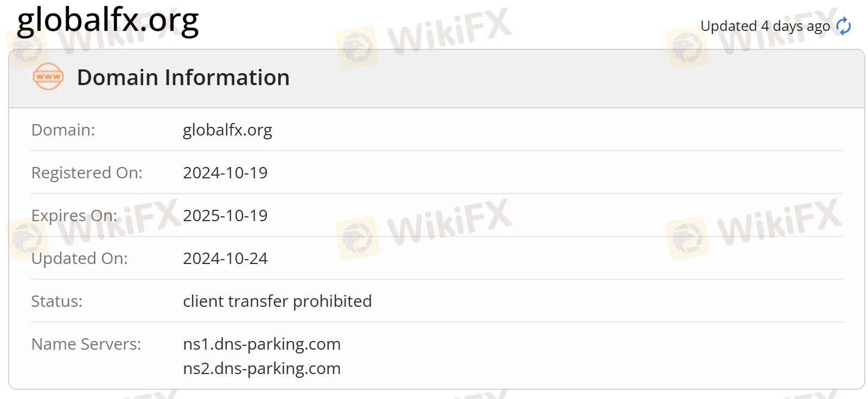This screenshot has width=868, height=399.
Task: Click the expiry date 2025-10-19
Action: click(x=225, y=216)
